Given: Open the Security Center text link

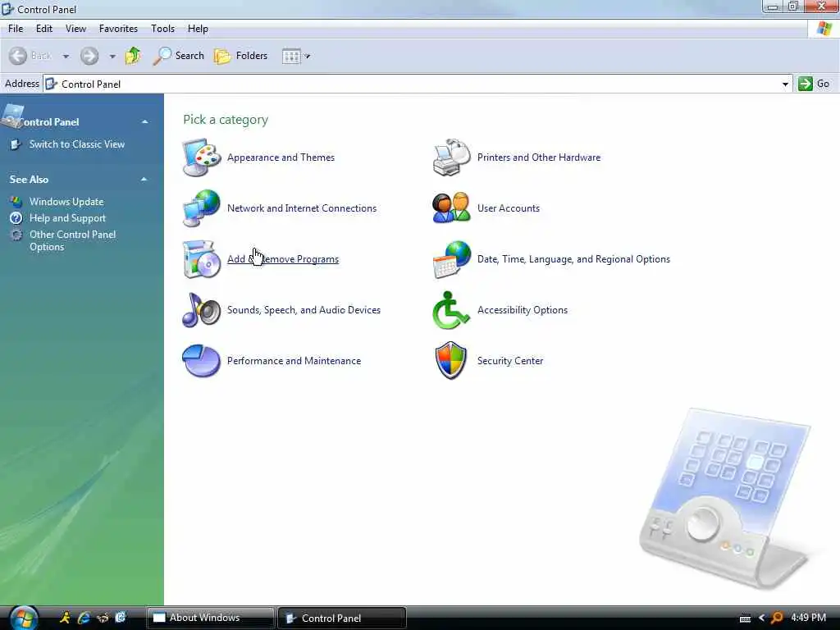Looking at the screenshot, I should click(x=510, y=361).
